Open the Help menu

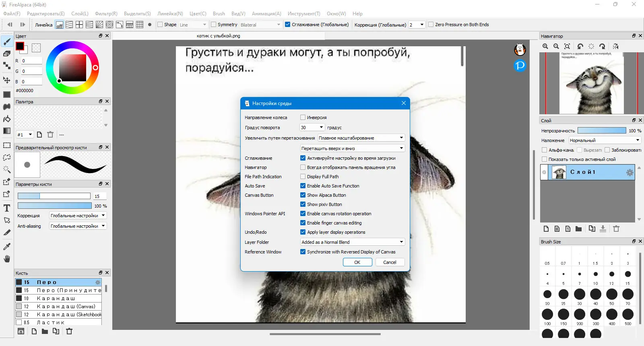tap(357, 14)
